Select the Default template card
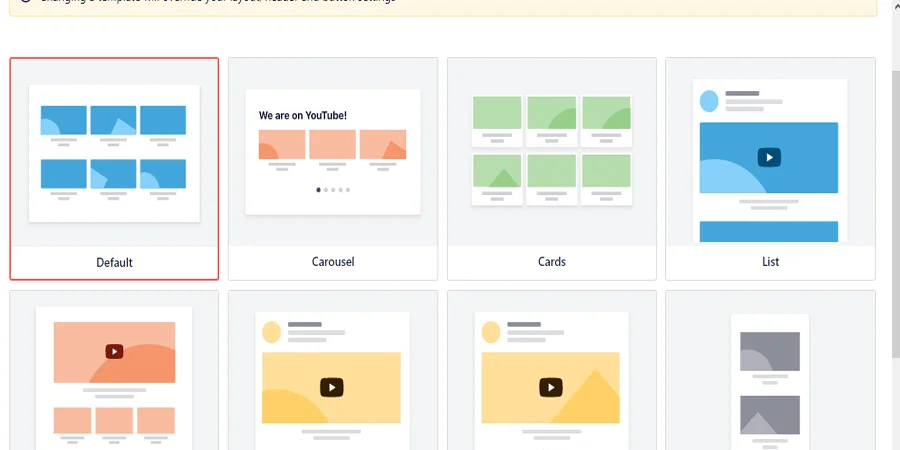900x450 pixels. click(114, 169)
